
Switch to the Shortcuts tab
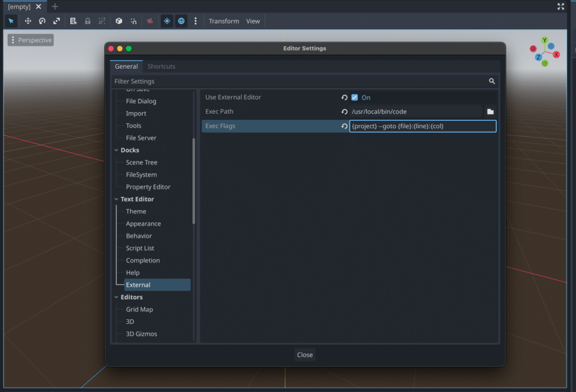[161, 66]
